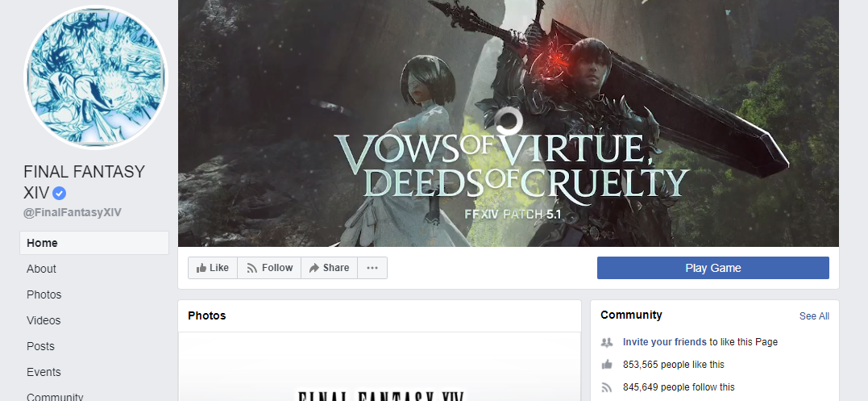Open the Vows of Virtue cover photo
The width and height of the screenshot is (868, 401).
point(509,123)
